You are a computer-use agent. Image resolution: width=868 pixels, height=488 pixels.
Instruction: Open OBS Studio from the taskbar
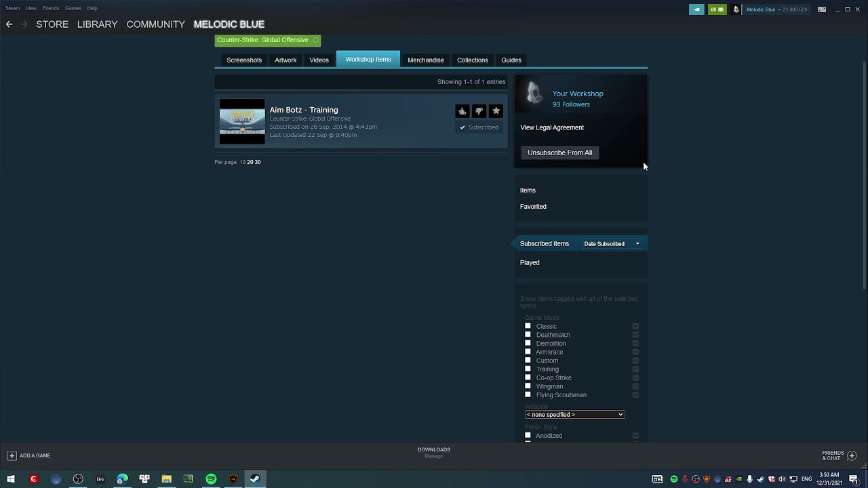pos(78,479)
